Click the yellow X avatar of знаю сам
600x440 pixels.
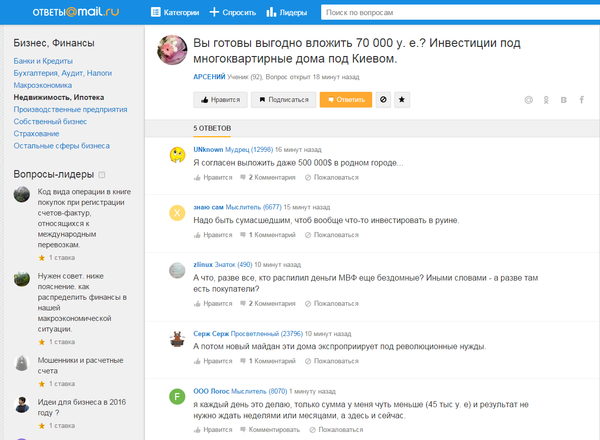[177, 213]
